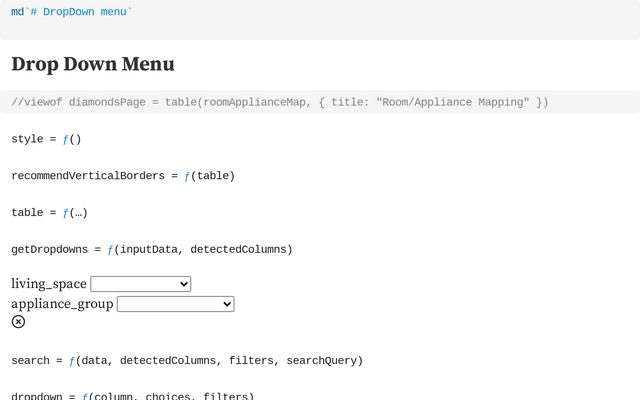This screenshot has width=640, height=400.
Task: Select the commented viewof diamondsPage code line
Action: click(280, 102)
